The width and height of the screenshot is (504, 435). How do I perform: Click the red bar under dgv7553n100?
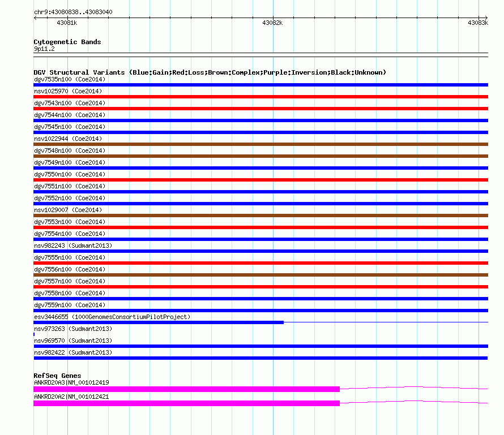(x=260, y=227)
